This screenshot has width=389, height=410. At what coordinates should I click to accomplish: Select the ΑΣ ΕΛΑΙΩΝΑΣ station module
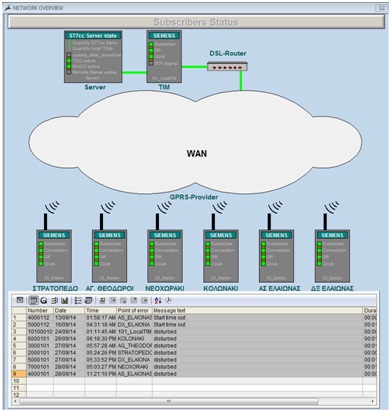pos(277,256)
